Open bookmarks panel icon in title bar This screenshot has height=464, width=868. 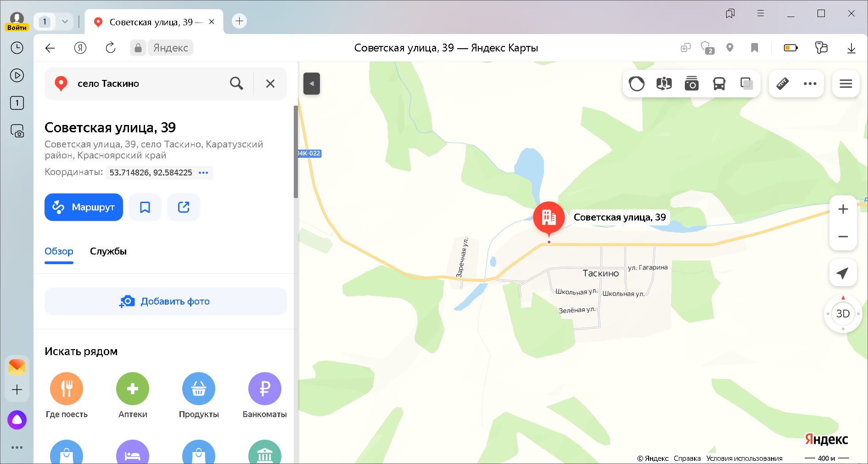tap(730, 13)
